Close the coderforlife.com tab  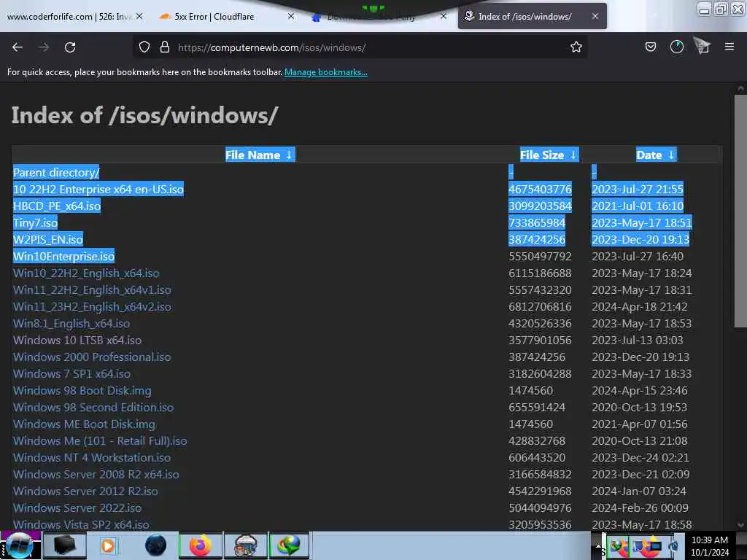(139, 16)
